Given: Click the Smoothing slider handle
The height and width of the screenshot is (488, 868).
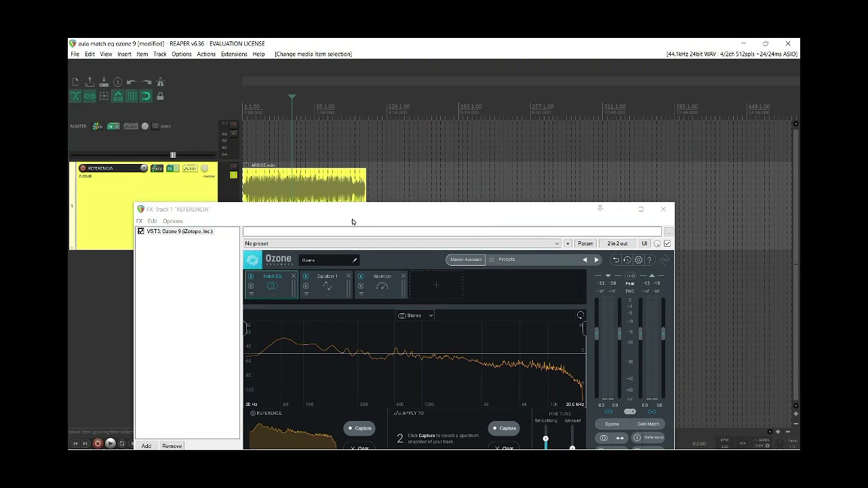Looking at the screenshot, I should coord(545,439).
